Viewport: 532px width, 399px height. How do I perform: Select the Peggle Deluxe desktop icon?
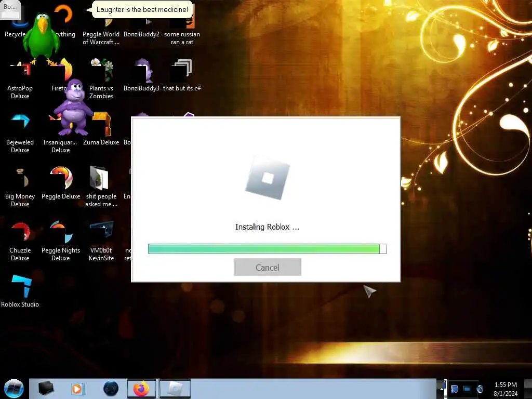(61, 183)
